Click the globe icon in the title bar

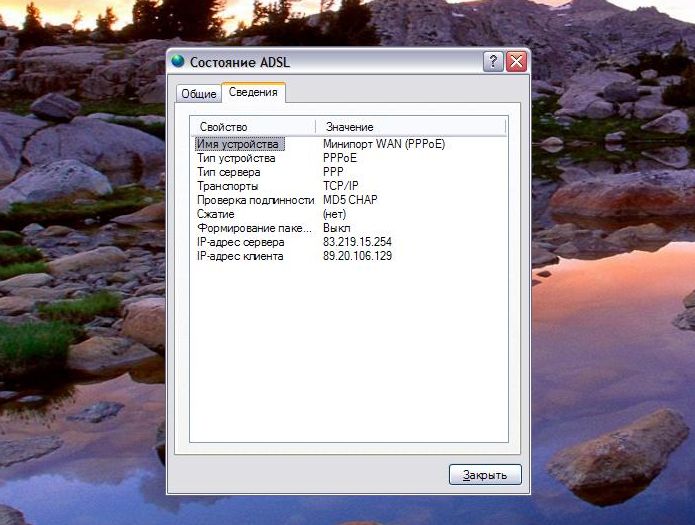(x=179, y=61)
